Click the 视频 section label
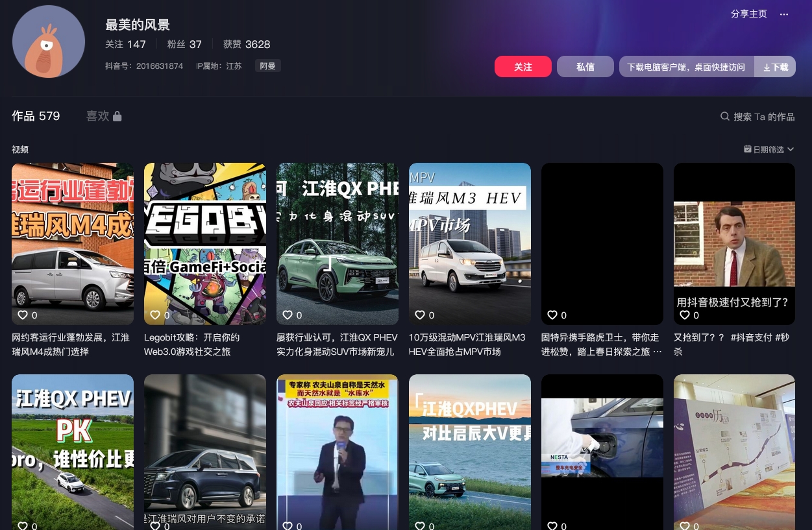812x530 pixels. coord(20,149)
